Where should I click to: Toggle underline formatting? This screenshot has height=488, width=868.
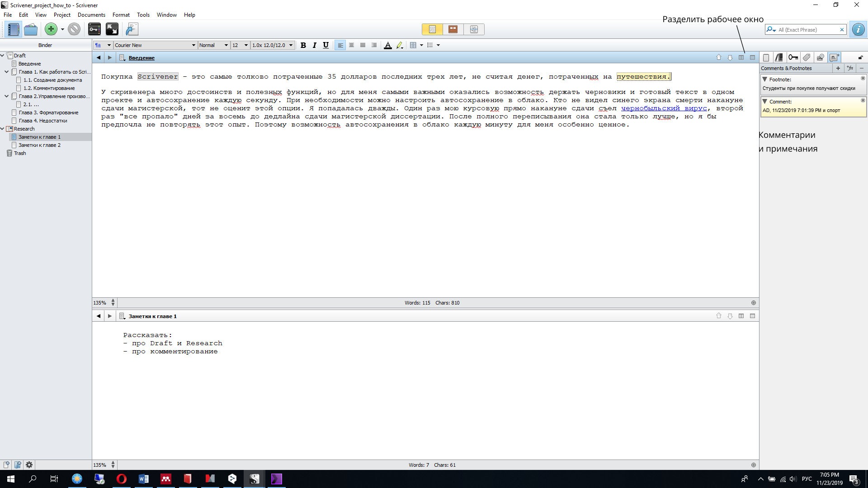point(325,45)
